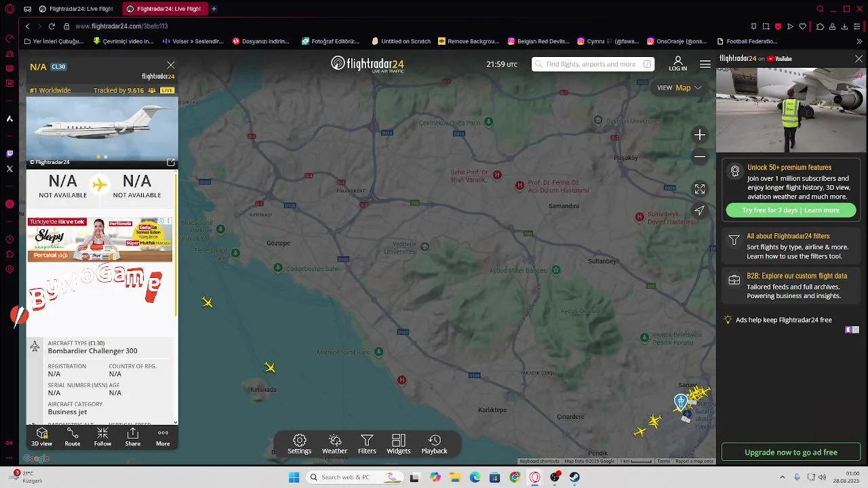The image size is (868, 488).
Task: Select yellow plane west of Caddebostan
Action: pyautogui.click(x=208, y=302)
